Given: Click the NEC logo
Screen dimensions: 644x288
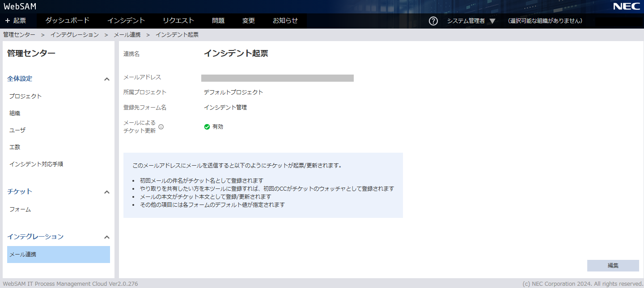Looking at the screenshot, I should point(626,6).
